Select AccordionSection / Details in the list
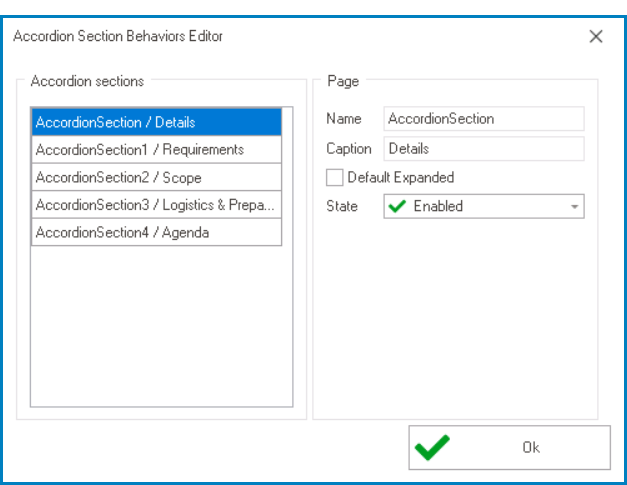This screenshot has width=627, height=485. [x=156, y=123]
